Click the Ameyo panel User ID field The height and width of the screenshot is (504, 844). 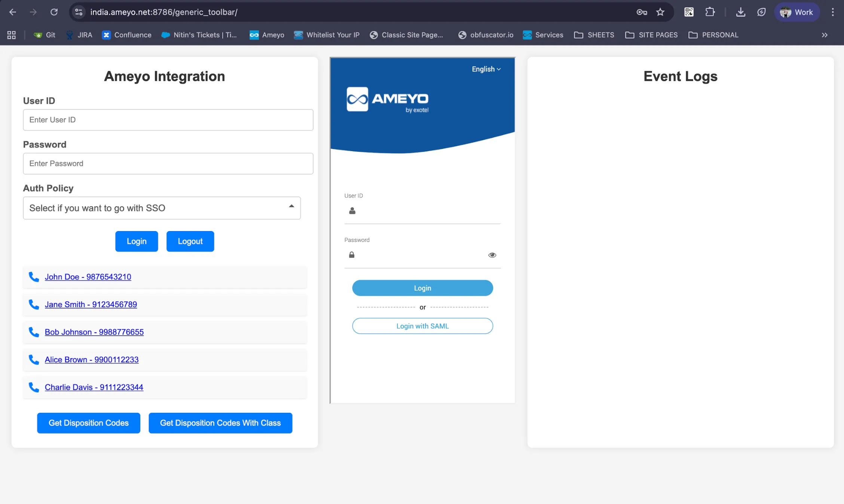[422, 211]
